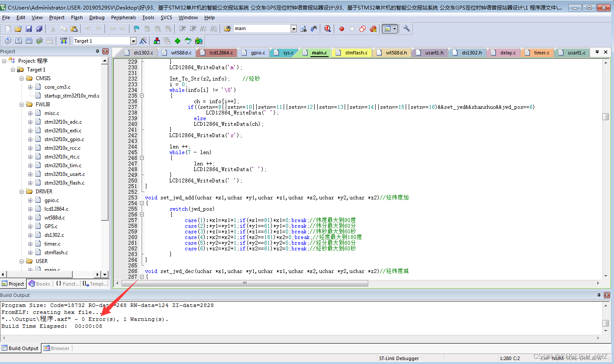Select GPS.c in the DRIVER group
Viewport: 614px width, 364px height.
[x=51, y=226]
